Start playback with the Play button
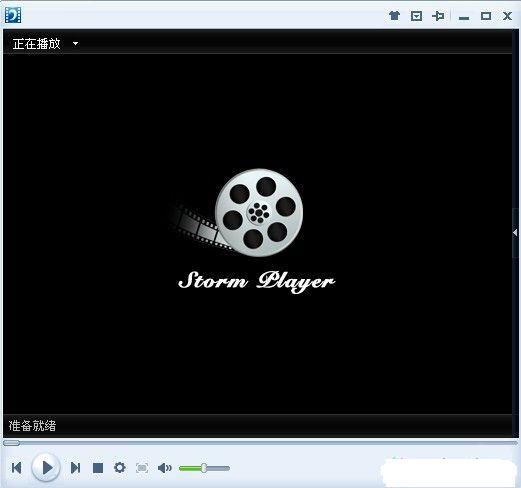The image size is (521, 488). click(x=46, y=467)
